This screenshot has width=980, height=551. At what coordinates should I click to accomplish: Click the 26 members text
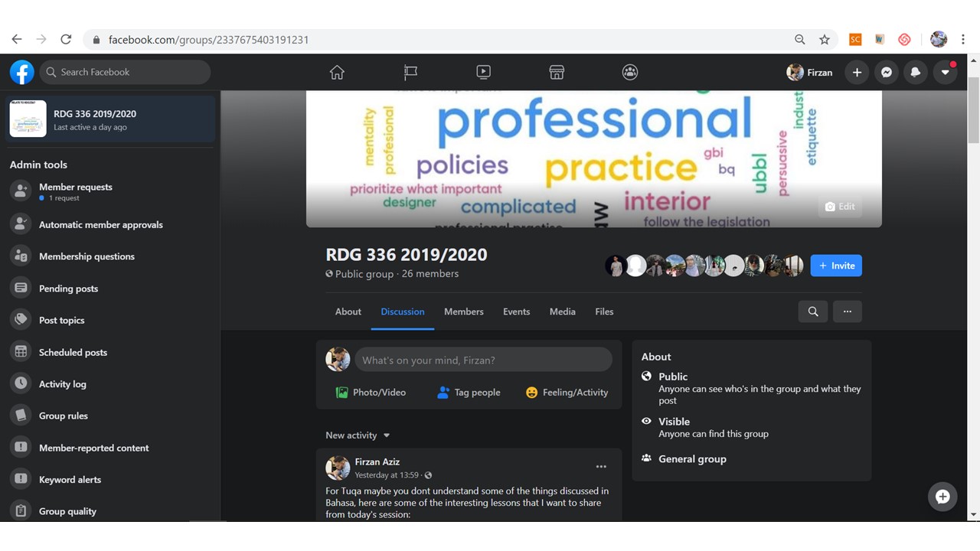pyautogui.click(x=430, y=274)
